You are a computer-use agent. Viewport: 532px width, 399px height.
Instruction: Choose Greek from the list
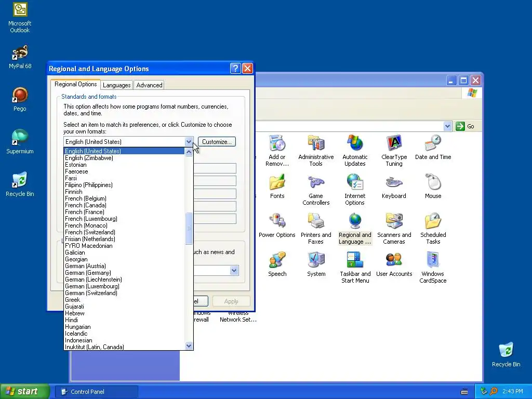point(124,300)
